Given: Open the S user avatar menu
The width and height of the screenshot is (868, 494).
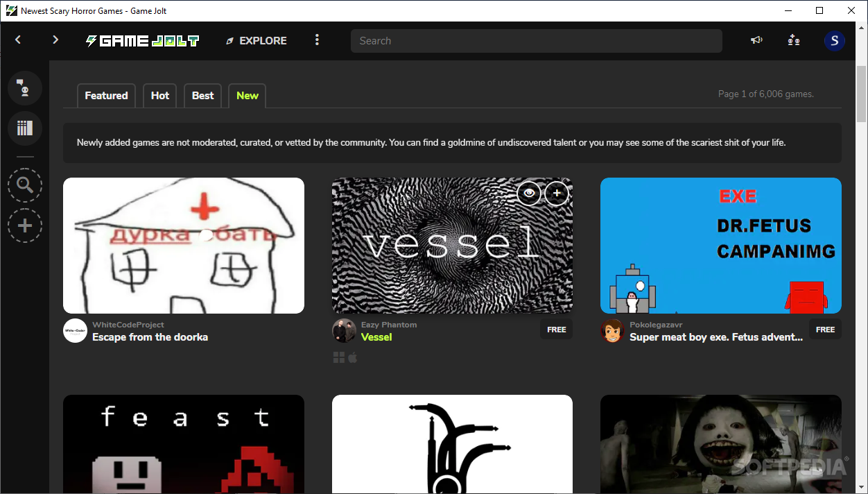Looking at the screenshot, I should [835, 41].
